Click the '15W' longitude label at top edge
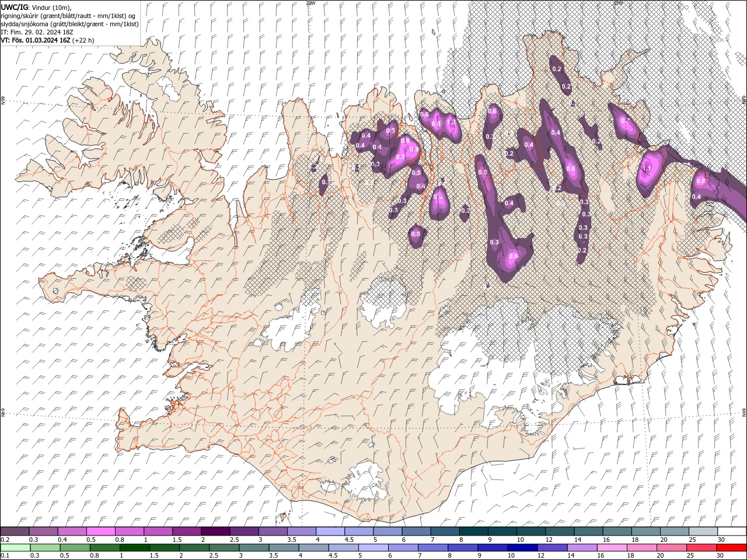Viewport: 747px width, 560px height. 617,3
